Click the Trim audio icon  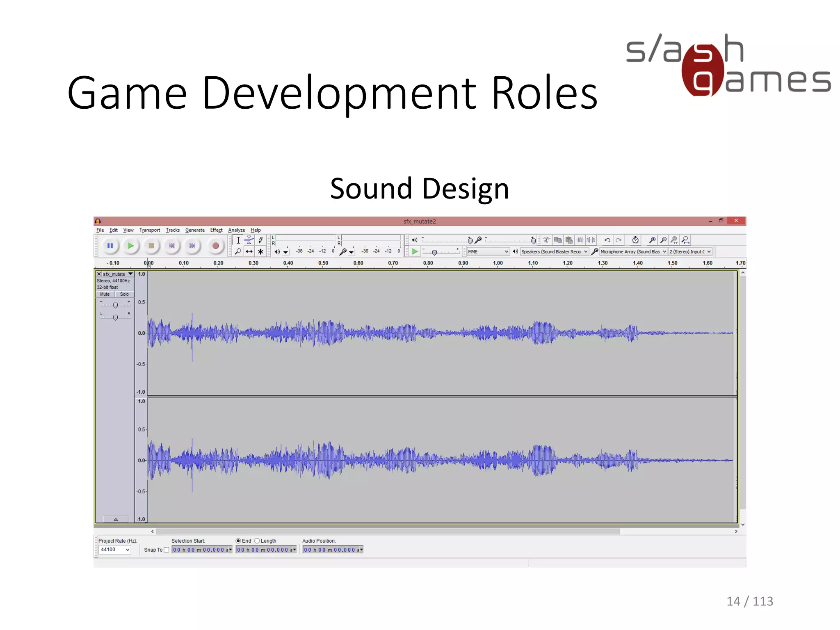[x=580, y=240]
